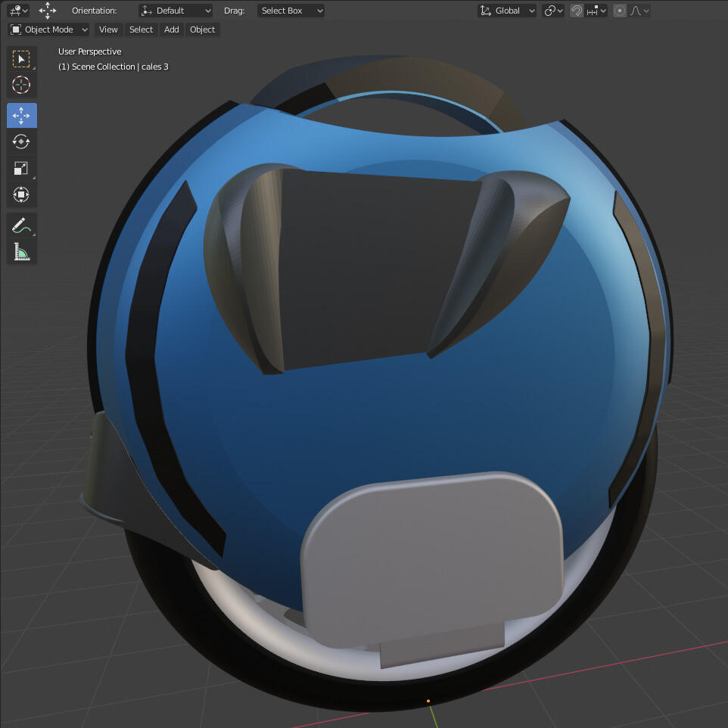
Task: Click the orange origin dot below the wheel
Action: (x=428, y=701)
